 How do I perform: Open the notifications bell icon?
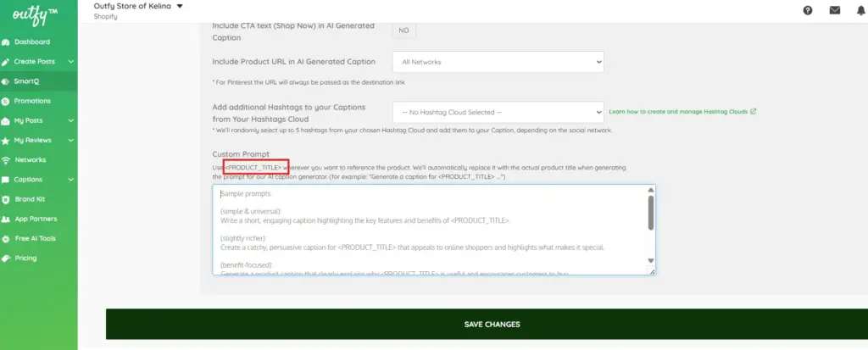pos(861,10)
